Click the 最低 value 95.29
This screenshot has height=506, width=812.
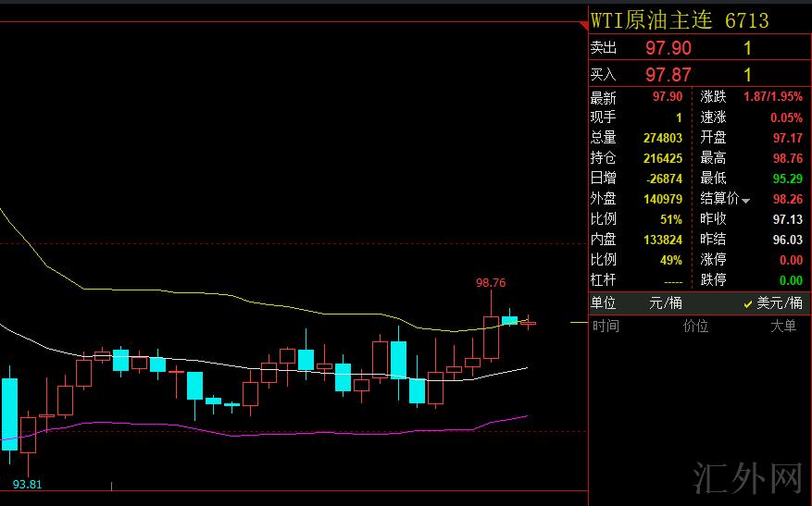(x=787, y=179)
